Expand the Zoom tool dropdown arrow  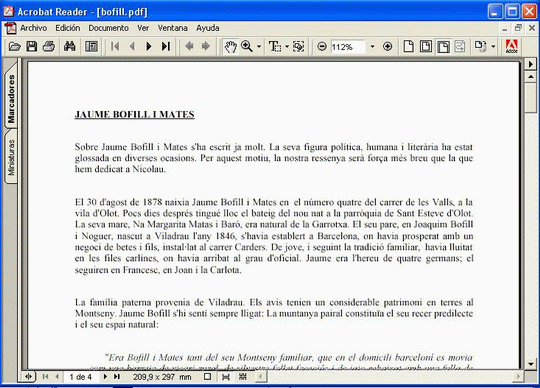[x=259, y=46]
